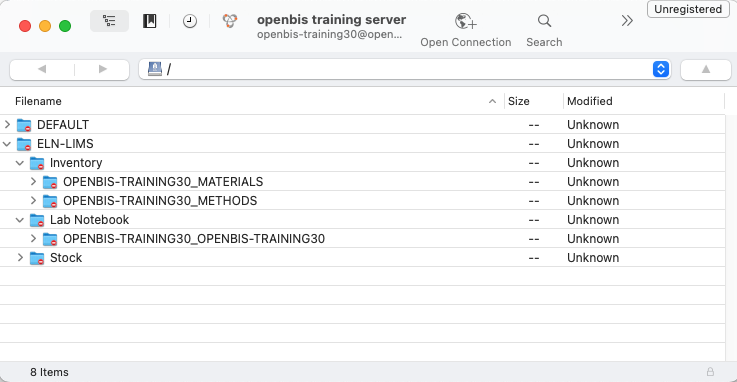
Task: Select the DEFAULT folder icon
Action: [x=24, y=125]
